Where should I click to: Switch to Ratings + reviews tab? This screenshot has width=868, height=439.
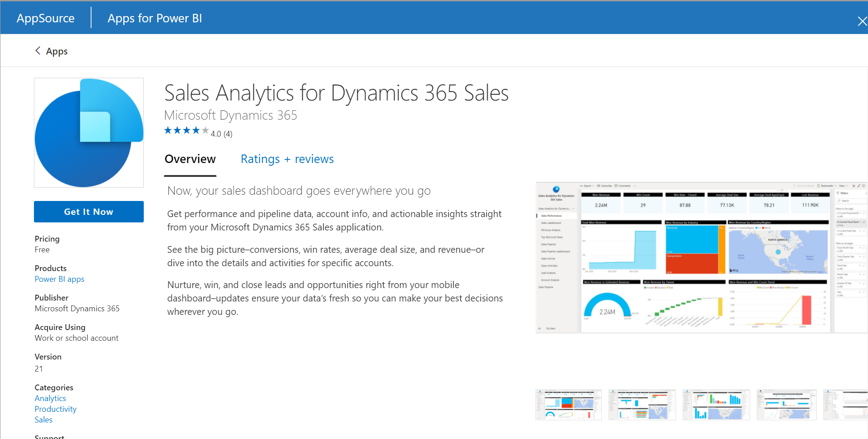(x=287, y=159)
